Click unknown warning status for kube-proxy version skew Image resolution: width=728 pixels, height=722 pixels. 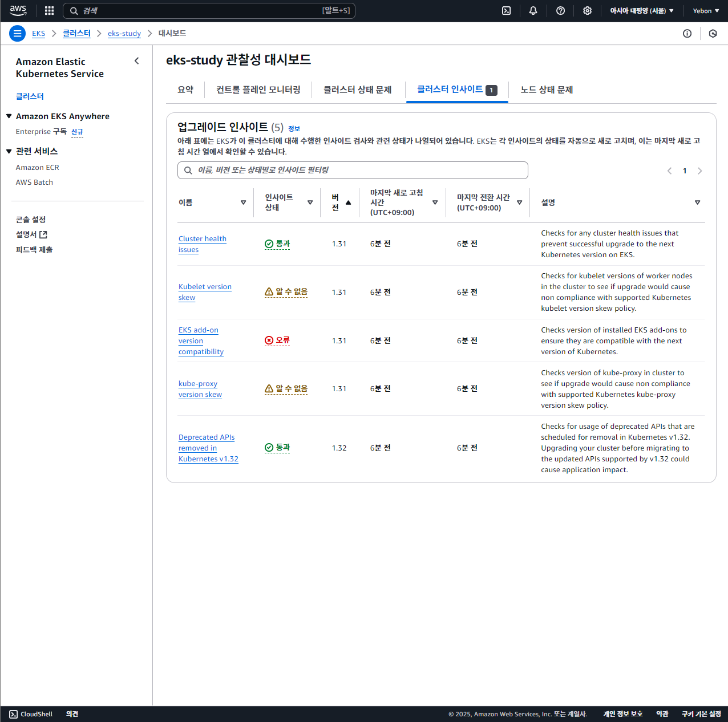(286, 388)
